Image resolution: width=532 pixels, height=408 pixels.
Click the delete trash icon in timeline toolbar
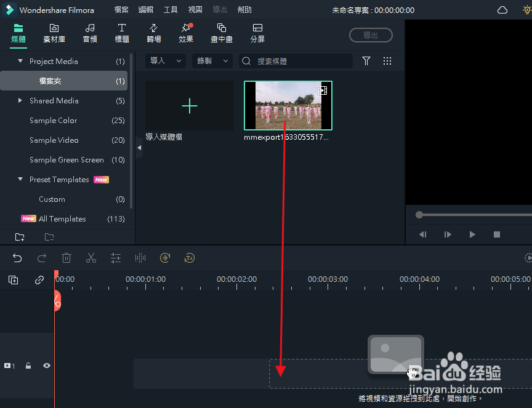point(66,258)
